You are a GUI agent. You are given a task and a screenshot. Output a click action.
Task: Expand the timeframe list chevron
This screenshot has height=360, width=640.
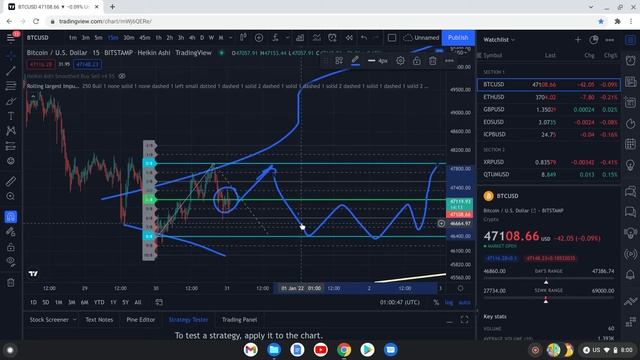pos(230,38)
